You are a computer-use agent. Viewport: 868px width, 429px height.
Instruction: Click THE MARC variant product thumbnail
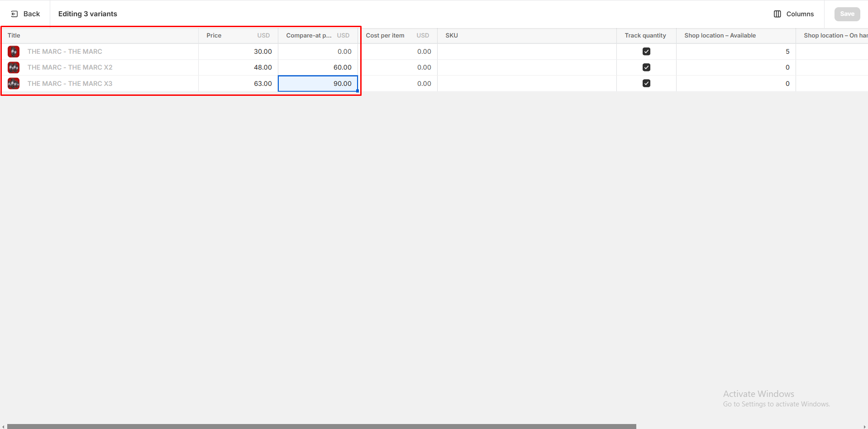tap(14, 52)
